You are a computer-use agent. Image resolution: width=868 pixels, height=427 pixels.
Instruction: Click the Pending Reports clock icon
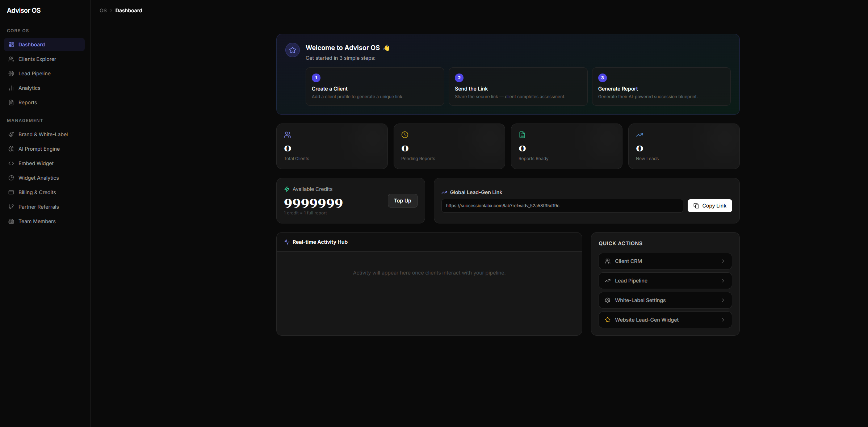pos(405,135)
